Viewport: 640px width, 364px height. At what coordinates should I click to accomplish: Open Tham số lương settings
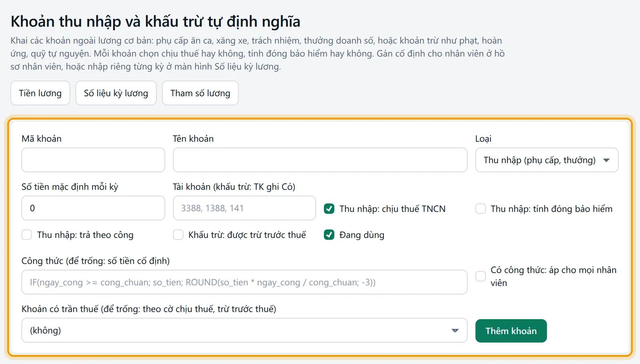click(200, 93)
